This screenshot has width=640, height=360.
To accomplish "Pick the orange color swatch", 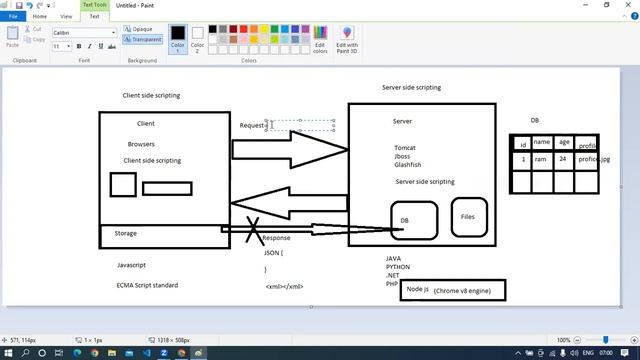I will click(x=254, y=29).
